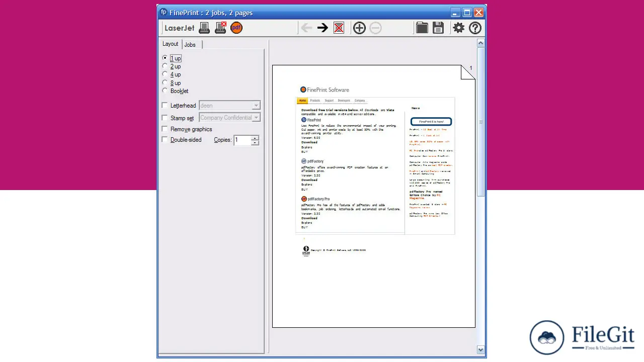Viewport: 644px width, 362px height.
Task: Check the Remove graphics option
Action: 165,129
